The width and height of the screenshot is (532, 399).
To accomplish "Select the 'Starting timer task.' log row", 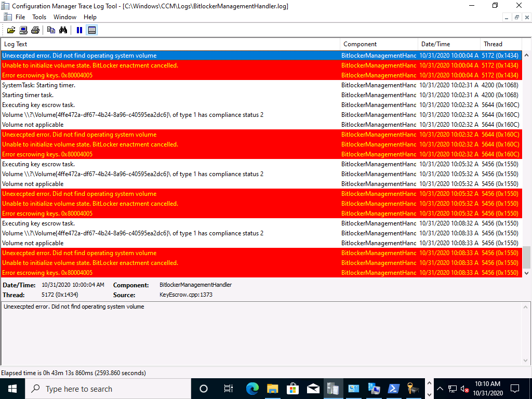I will pyautogui.click(x=262, y=95).
